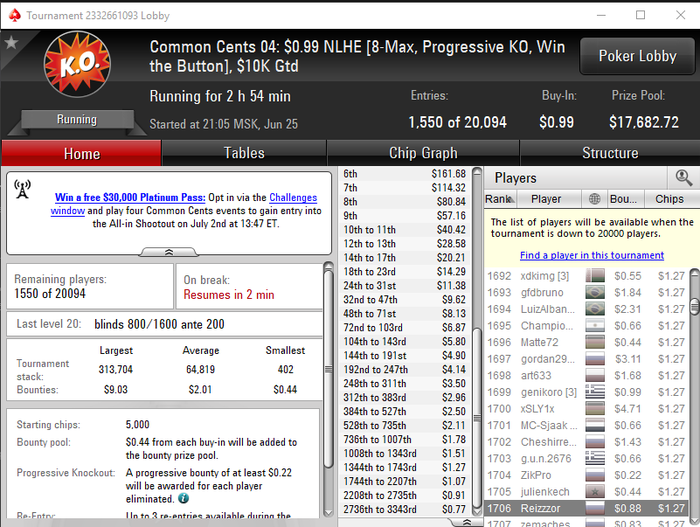This screenshot has width=700, height=527.
Task: Collapse the prize payout list
Action: (467, 522)
